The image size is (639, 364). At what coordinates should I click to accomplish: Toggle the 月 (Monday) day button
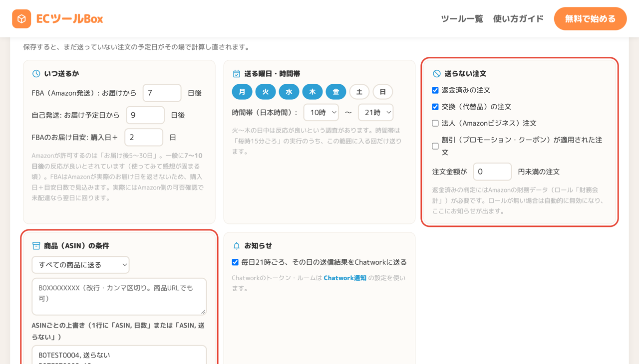tap(242, 92)
